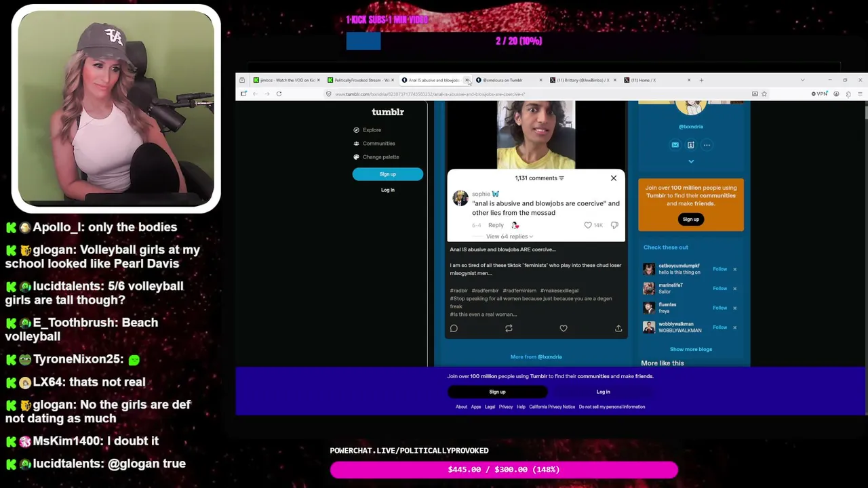Click the @lxxndria blog name link

point(691,127)
